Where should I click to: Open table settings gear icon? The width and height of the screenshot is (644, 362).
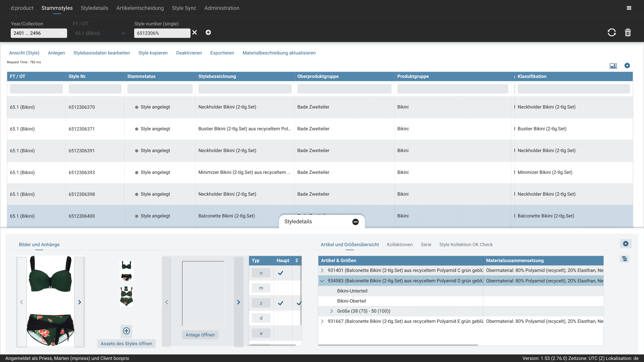(x=627, y=65)
